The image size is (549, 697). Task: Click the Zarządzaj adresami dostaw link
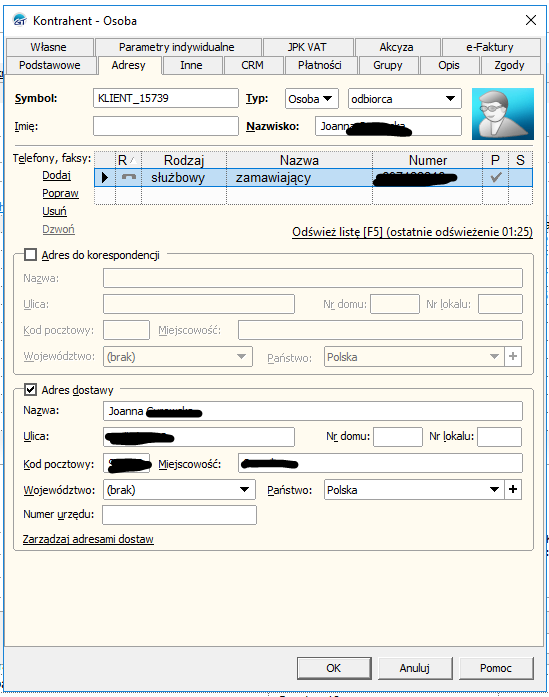(x=88, y=539)
